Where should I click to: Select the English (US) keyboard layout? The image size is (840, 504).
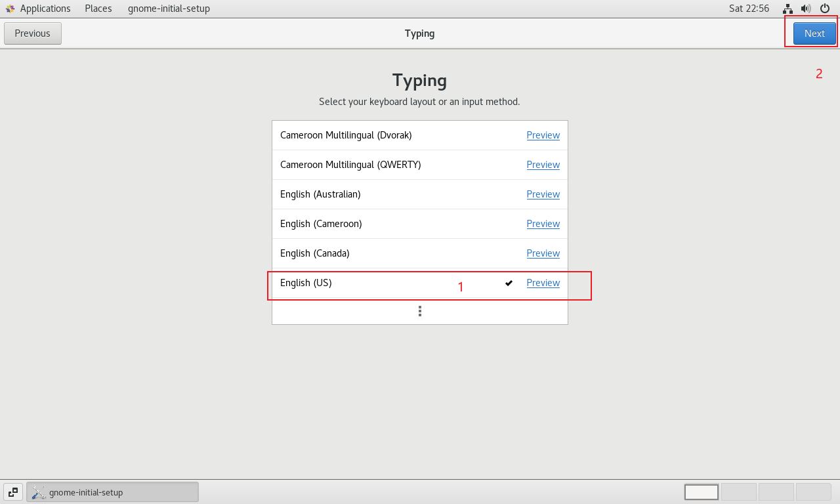pos(306,283)
